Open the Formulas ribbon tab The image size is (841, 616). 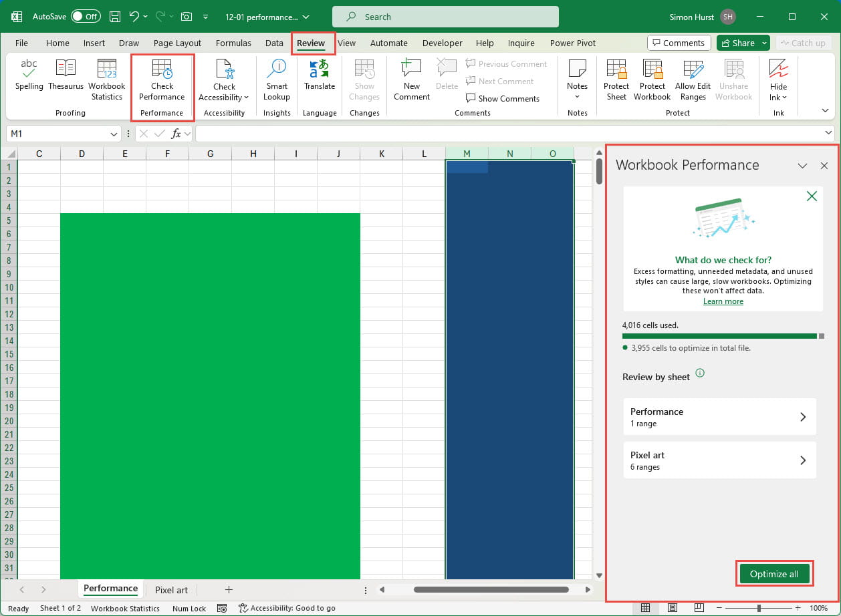click(x=233, y=43)
